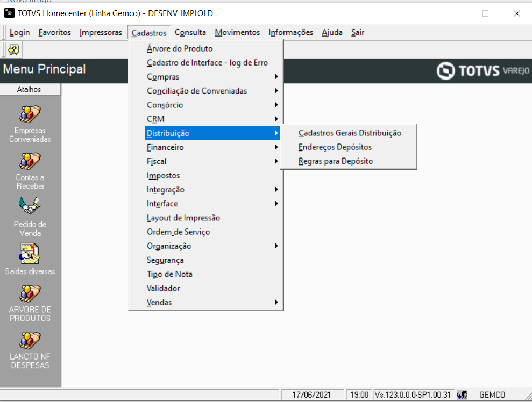The width and height of the screenshot is (532, 402).
Task: Select Árvore do Produto menu entry
Action: [x=205, y=48]
